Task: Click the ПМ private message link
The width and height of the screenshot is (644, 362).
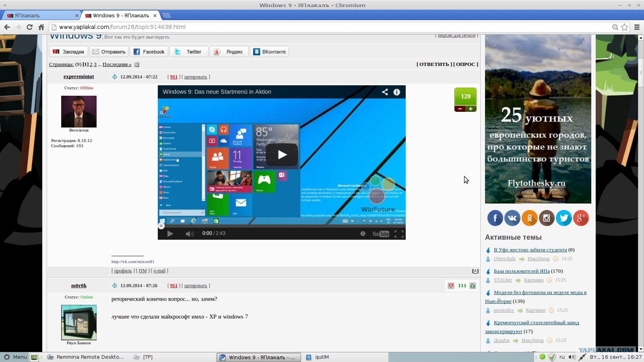Action: pos(143,271)
